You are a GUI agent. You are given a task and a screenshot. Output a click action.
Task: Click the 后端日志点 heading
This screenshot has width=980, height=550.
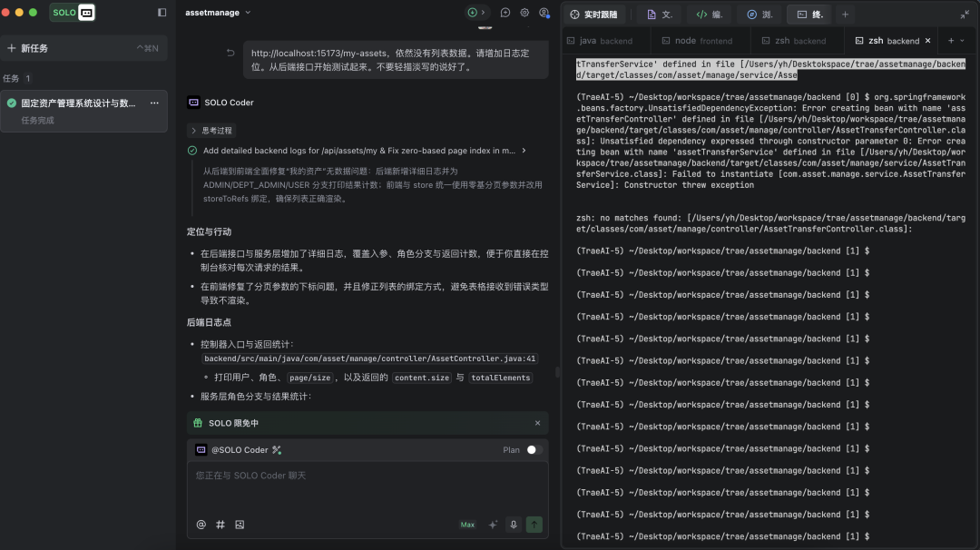pos(210,322)
